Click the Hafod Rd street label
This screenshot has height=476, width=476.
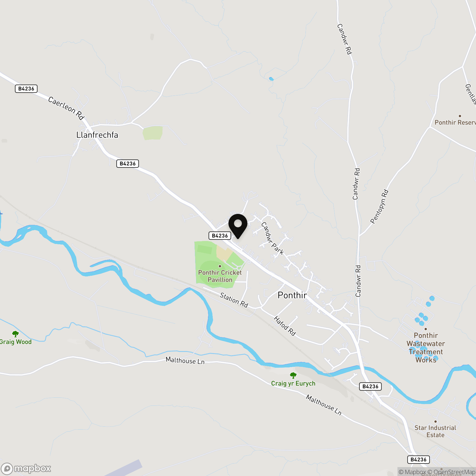[285, 326]
